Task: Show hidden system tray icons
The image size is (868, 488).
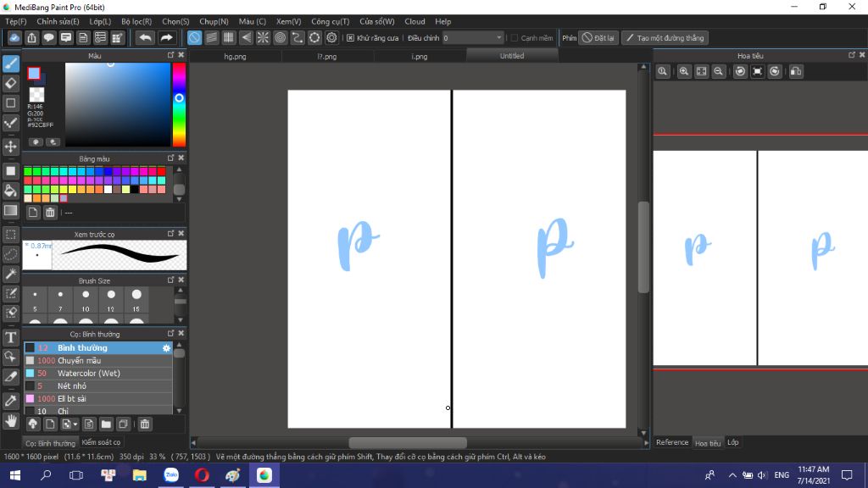Action: click(x=732, y=475)
